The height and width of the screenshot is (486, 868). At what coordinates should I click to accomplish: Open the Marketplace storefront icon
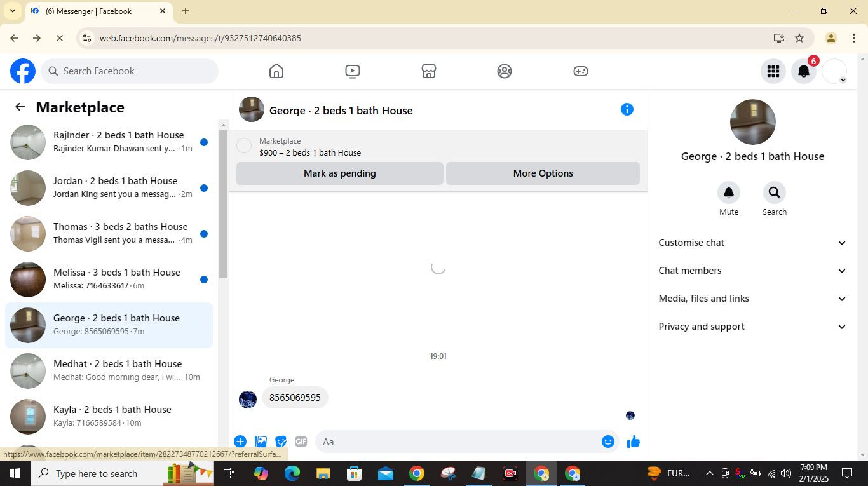429,71
